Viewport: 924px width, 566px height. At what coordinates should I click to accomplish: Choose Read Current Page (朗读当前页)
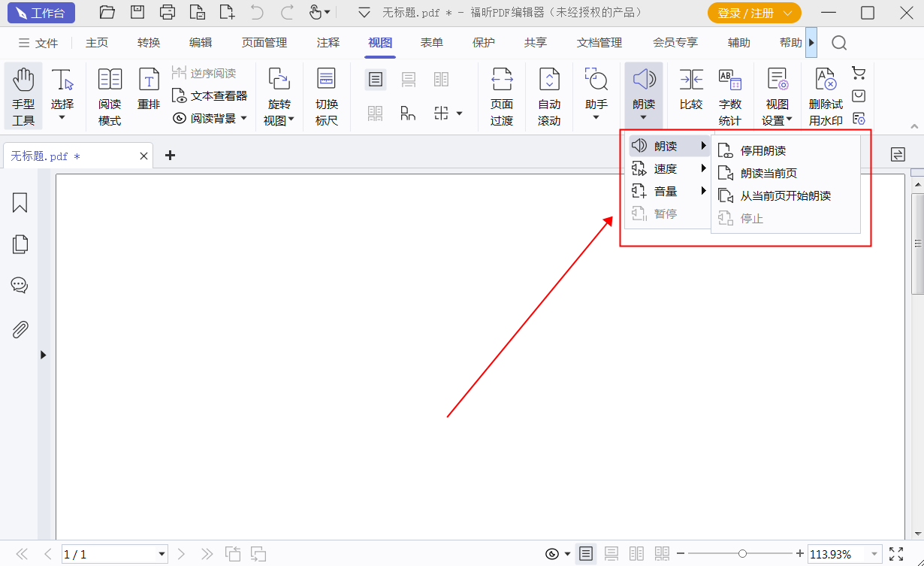click(768, 173)
